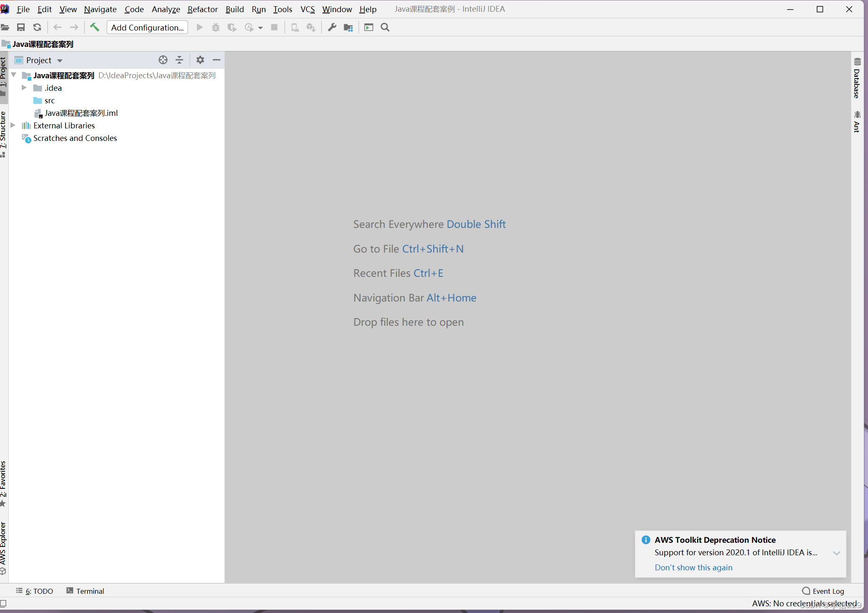Open the VCS menu
The width and height of the screenshot is (868, 613).
point(307,9)
